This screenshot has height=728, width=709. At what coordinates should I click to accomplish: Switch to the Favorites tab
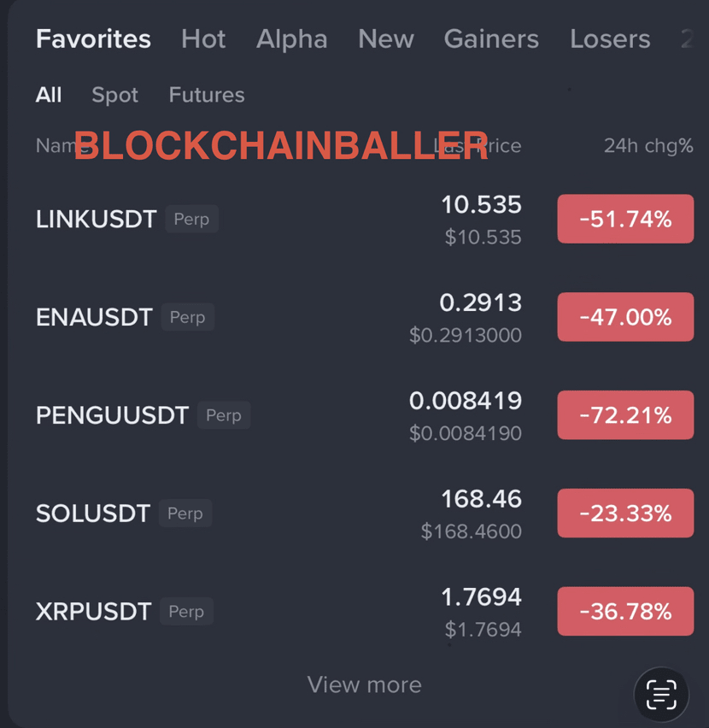[93, 39]
